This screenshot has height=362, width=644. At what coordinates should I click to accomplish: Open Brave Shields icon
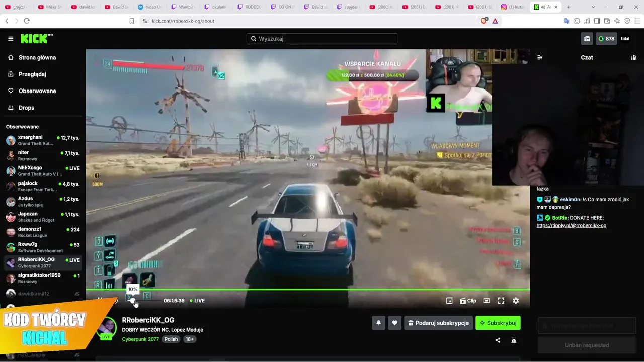click(485, 21)
